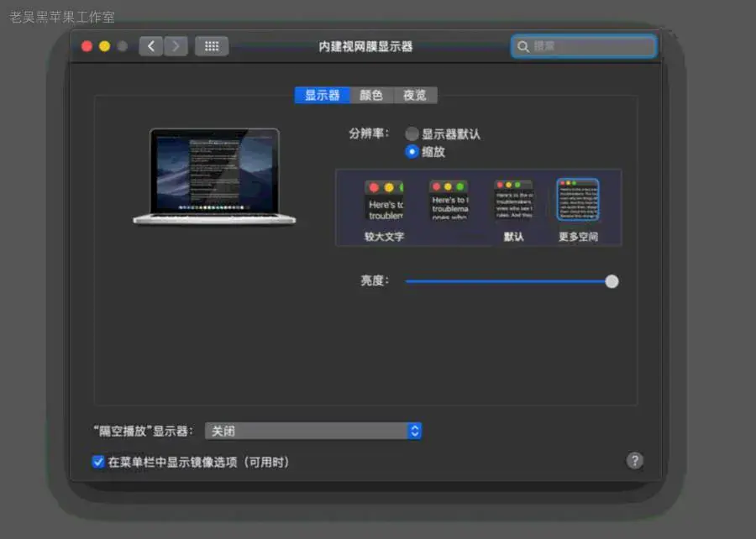Select the 显示器默认 resolution radio button
Viewport: 756px width, 539px height.
tap(412, 133)
